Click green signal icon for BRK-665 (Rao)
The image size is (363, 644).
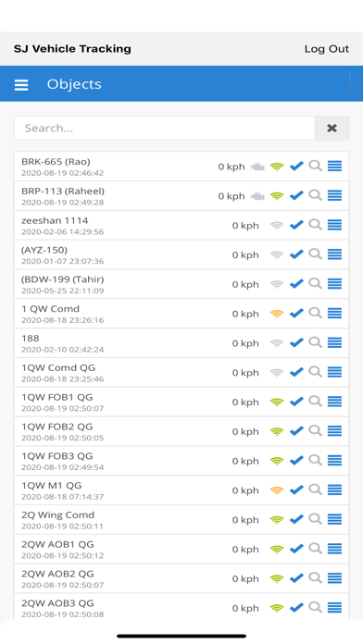(277, 167)
